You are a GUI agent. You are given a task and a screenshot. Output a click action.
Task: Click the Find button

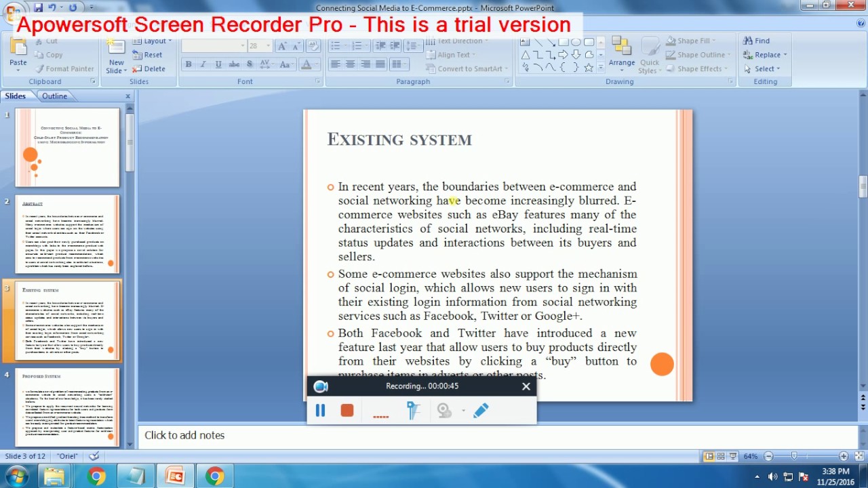point(757,41)
